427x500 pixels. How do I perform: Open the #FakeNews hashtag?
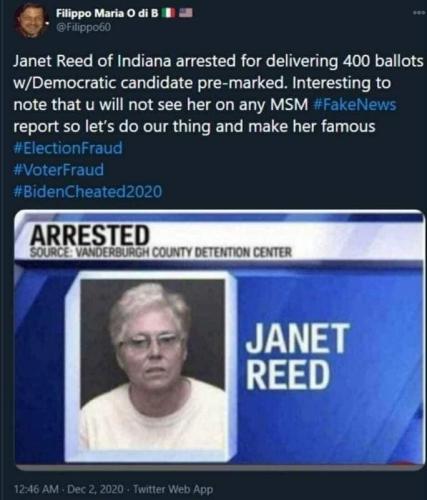(355, 105)
